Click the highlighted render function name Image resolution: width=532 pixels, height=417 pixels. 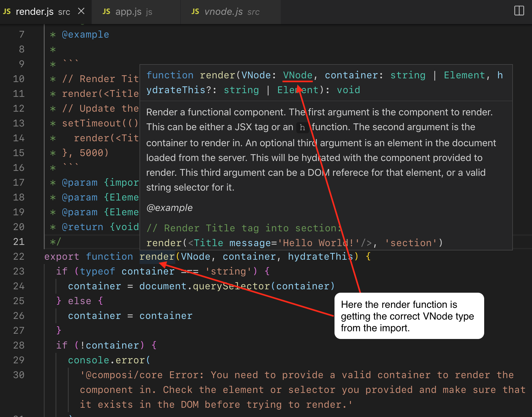point(157,256)
